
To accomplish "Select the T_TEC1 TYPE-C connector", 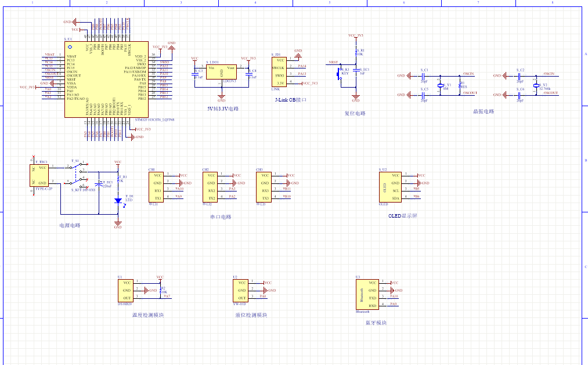I will point(41,175).
